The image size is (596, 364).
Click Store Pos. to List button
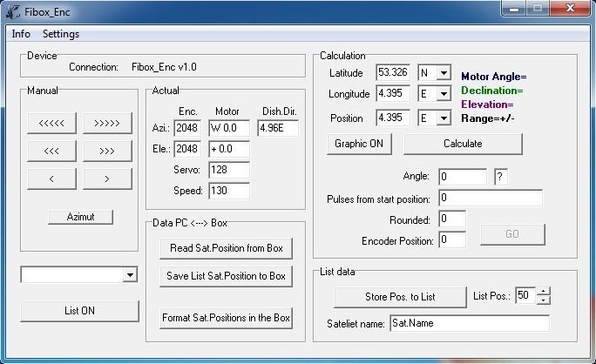[x=400, y=297]
